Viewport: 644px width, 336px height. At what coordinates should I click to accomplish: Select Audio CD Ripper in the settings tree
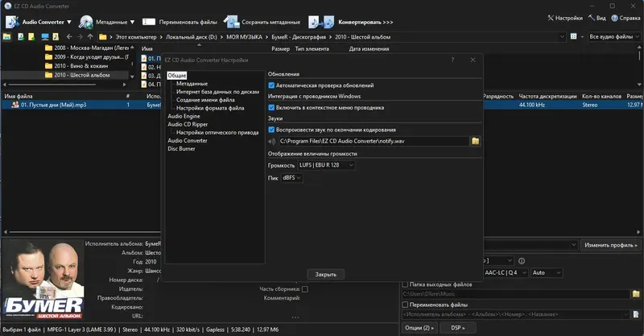point(188,124)
